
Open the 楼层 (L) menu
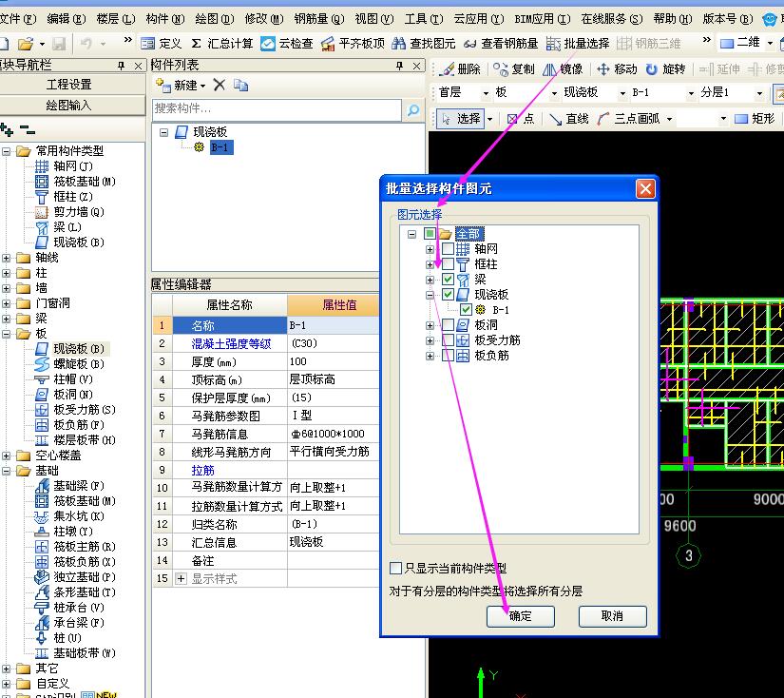click(116, 19)
